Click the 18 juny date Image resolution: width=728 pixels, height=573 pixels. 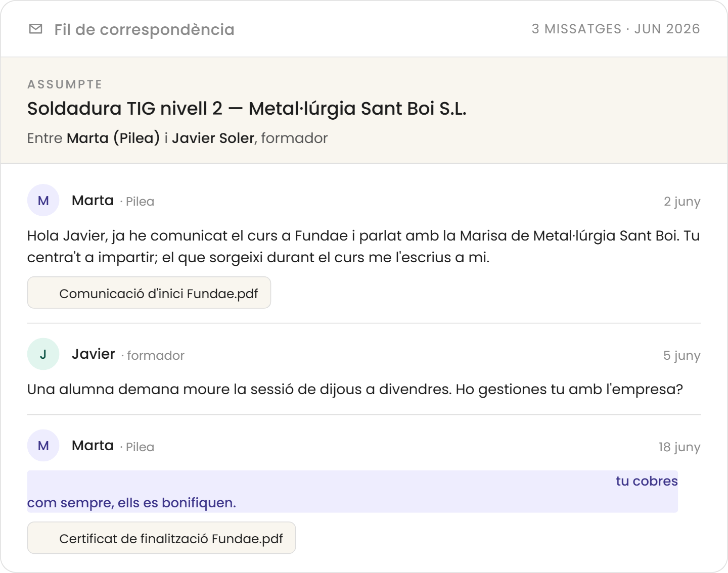click(679, 447)
